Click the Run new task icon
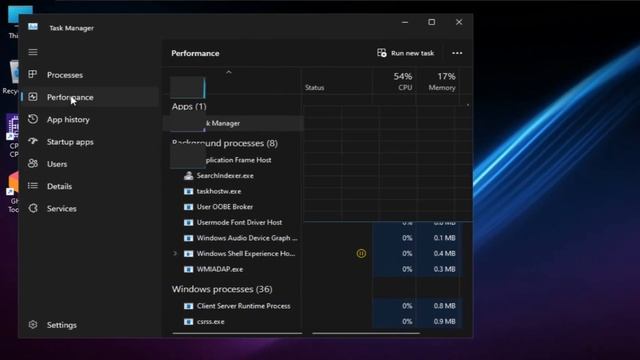The height and width of the screenshot is (360, 640). pyautogui.click(x=382, y=53)
